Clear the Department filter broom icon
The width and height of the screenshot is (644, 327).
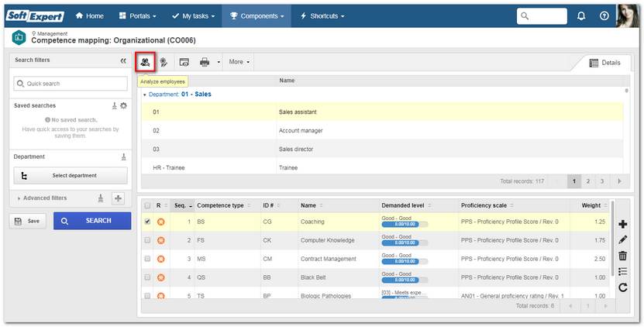(x=124, y=157)
